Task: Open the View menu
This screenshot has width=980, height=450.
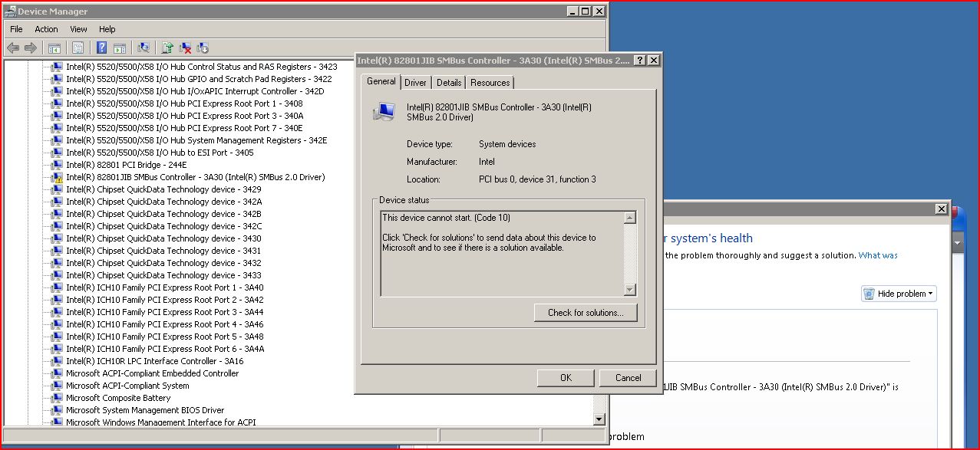Action: click(78, 29)
